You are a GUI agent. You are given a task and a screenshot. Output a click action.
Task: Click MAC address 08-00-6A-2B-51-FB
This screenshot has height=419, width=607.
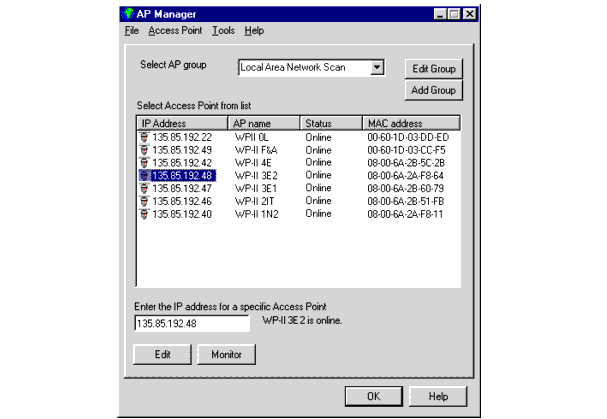(405, 201)
